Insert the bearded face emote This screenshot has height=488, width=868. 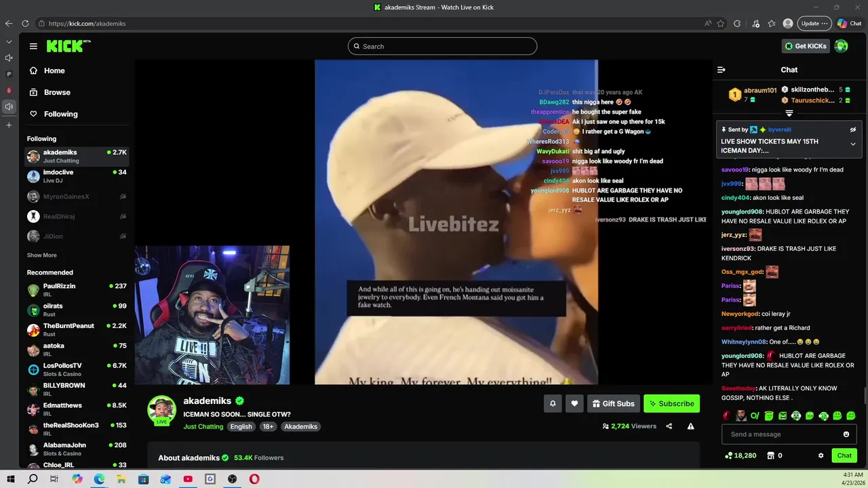tap(741, 415)
